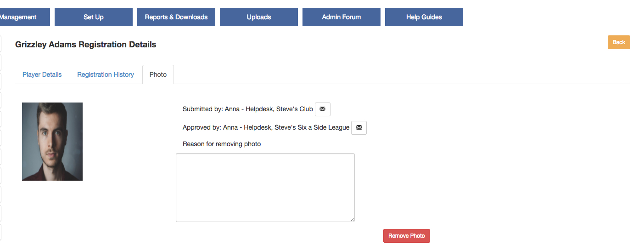Open Reports & Downloads menu

click(x=176, y=17)
